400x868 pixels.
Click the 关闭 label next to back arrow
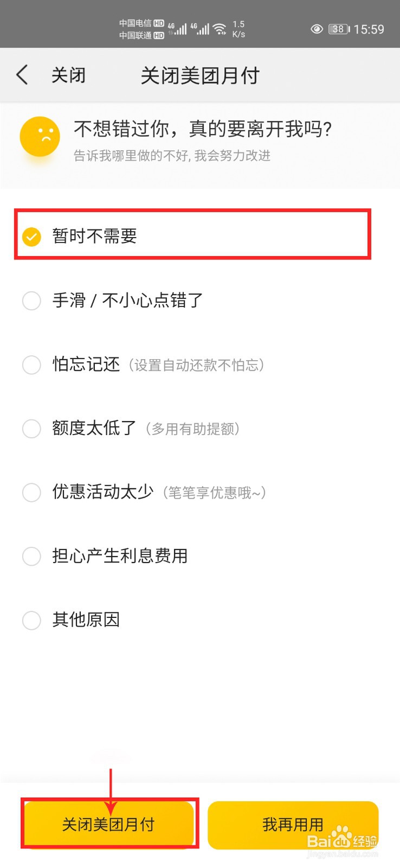[x=69, y=75]
